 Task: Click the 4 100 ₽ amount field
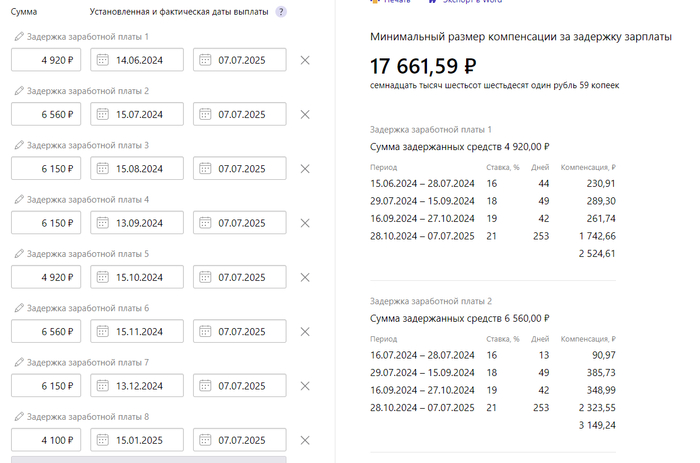click(x=46, y=440)
